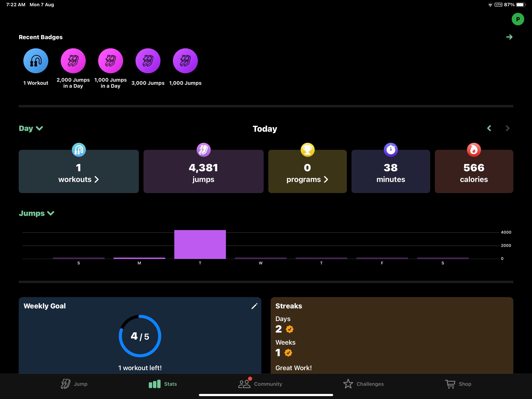
Task: Expand the Day period dropdown
Action: coord(31,128)
